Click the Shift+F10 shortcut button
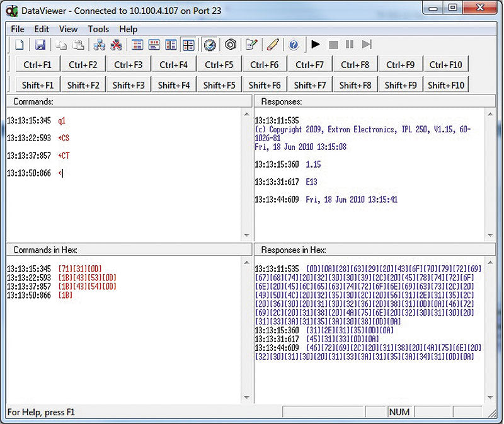Viewport: 504px width, 424px height. coord(446,85)
